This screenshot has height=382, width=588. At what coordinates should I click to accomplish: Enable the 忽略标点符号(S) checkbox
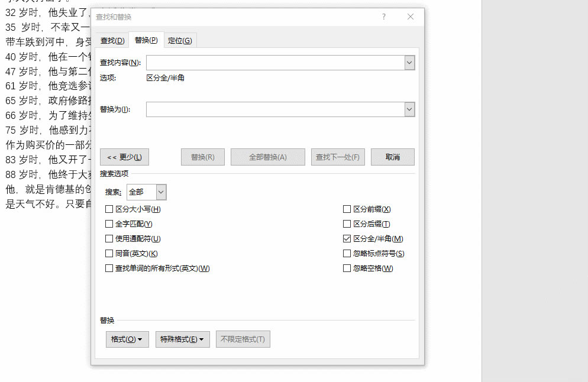point(347,254)
